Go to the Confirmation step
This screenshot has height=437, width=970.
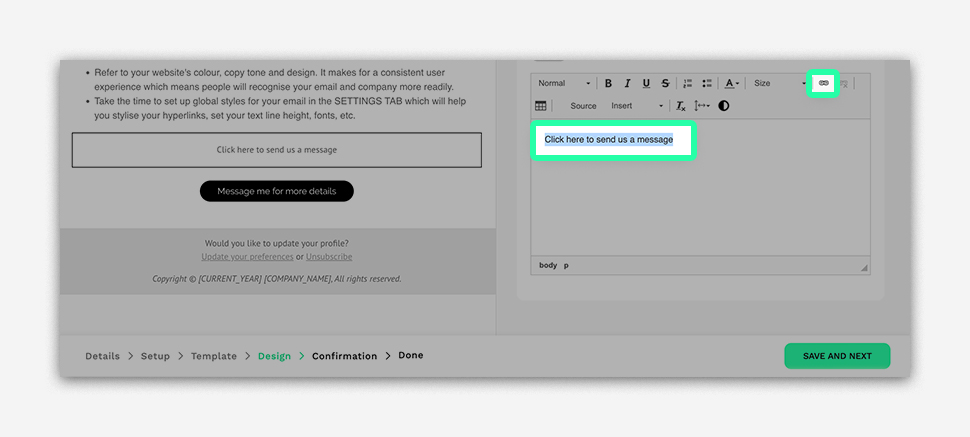coord(345,356)
